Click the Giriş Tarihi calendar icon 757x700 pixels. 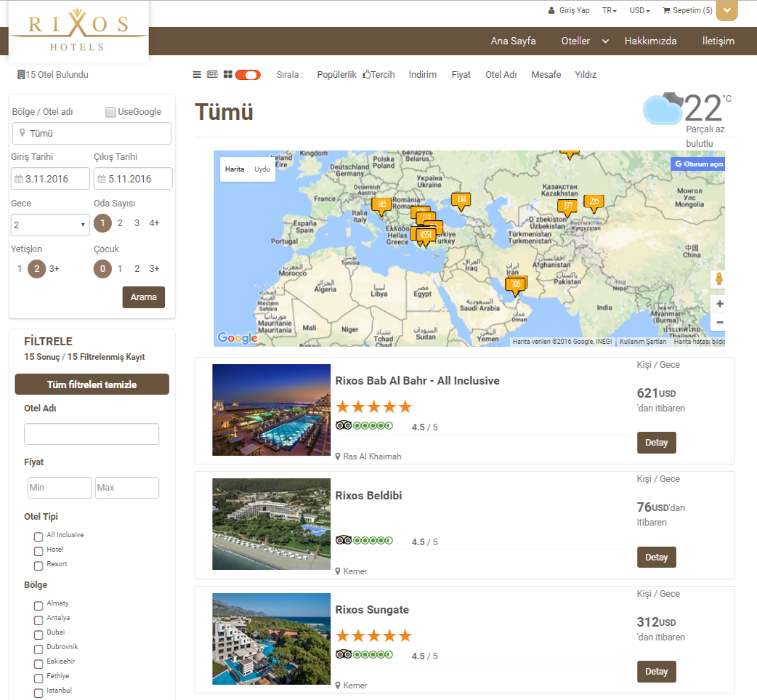tap(19, 180)
